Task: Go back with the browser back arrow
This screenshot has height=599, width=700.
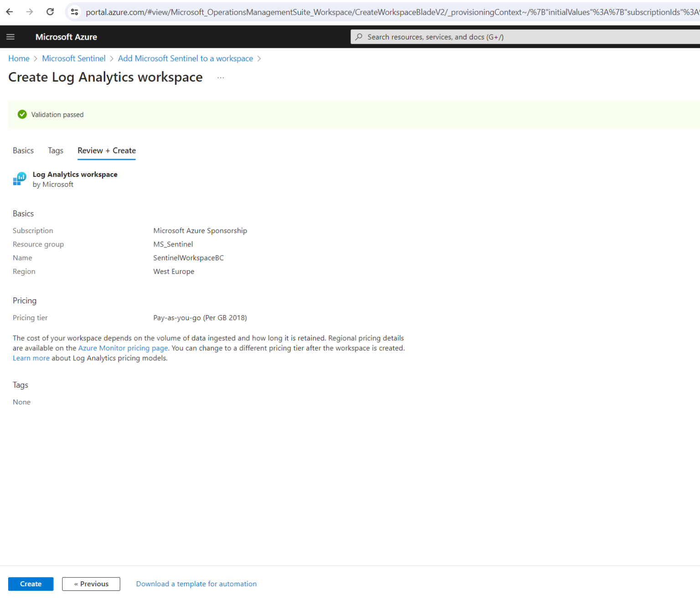Action: pos(10,12)
